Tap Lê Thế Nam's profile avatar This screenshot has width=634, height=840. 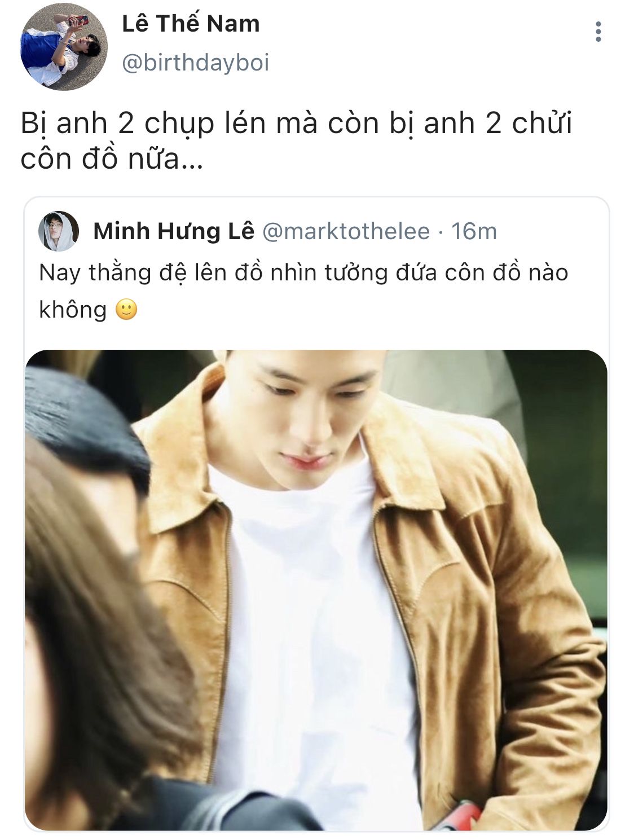64,47
